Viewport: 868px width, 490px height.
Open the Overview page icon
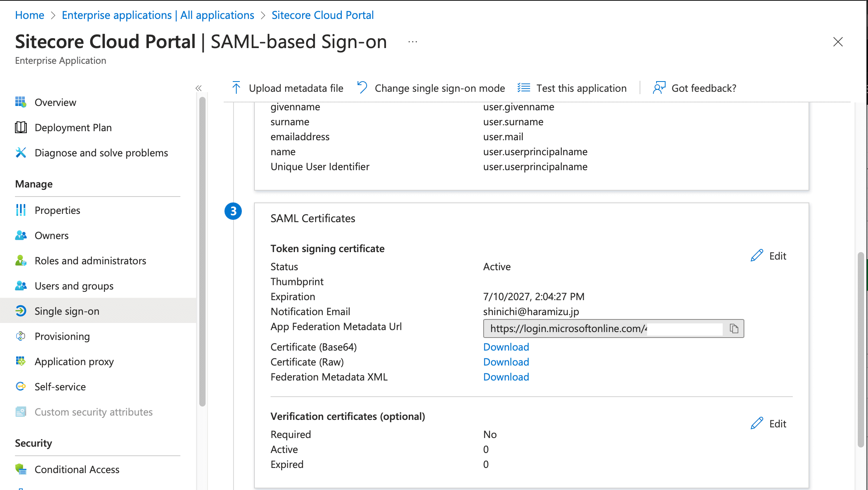pos(21,102)
